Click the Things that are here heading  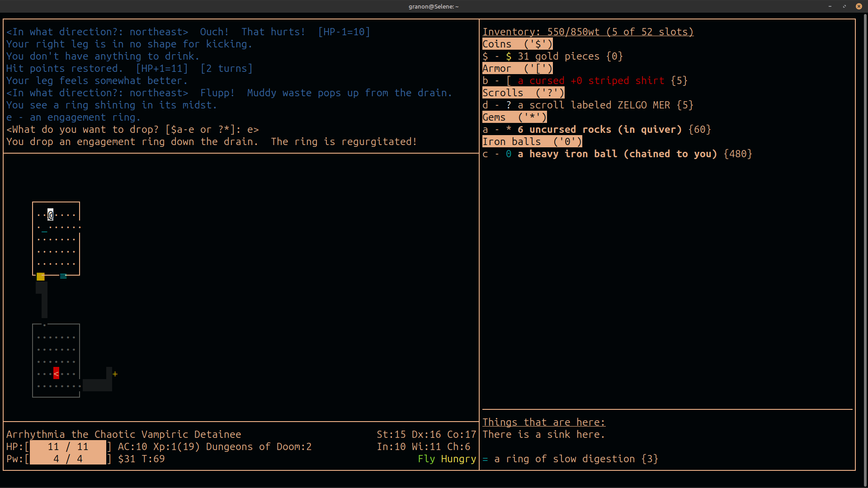(x=544, y=422)
